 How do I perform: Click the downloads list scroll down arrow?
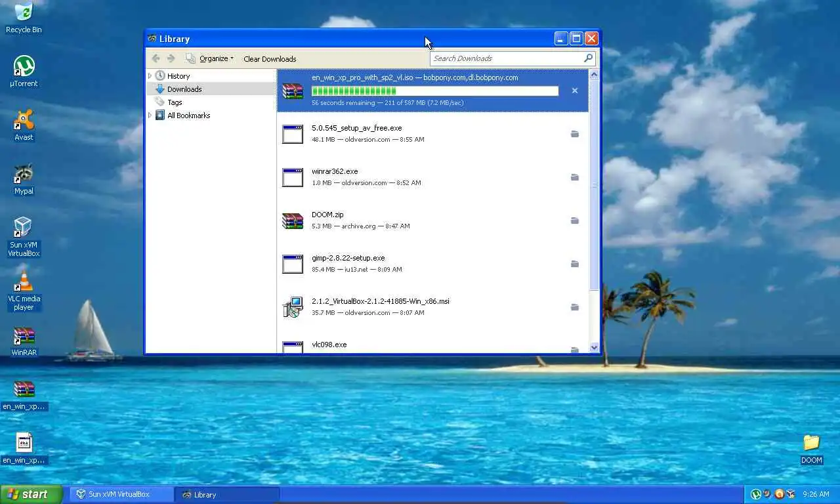point(595,348)
